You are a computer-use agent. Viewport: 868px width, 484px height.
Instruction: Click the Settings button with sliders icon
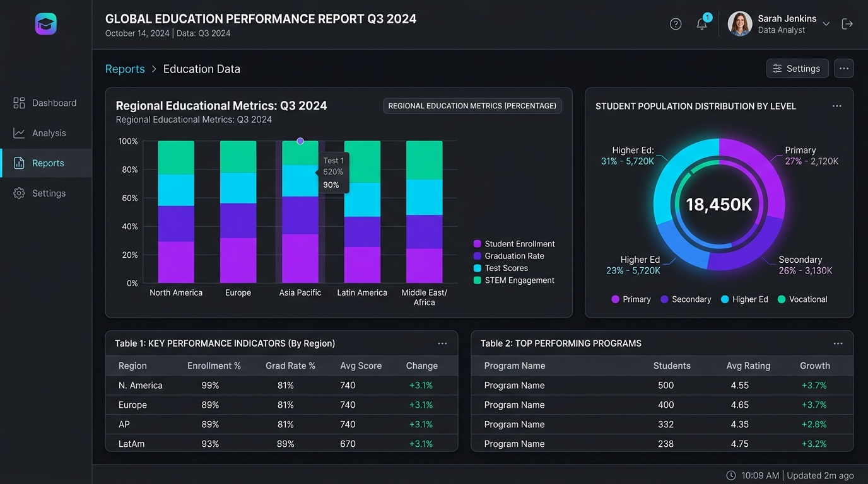click(x=797, y=69)
